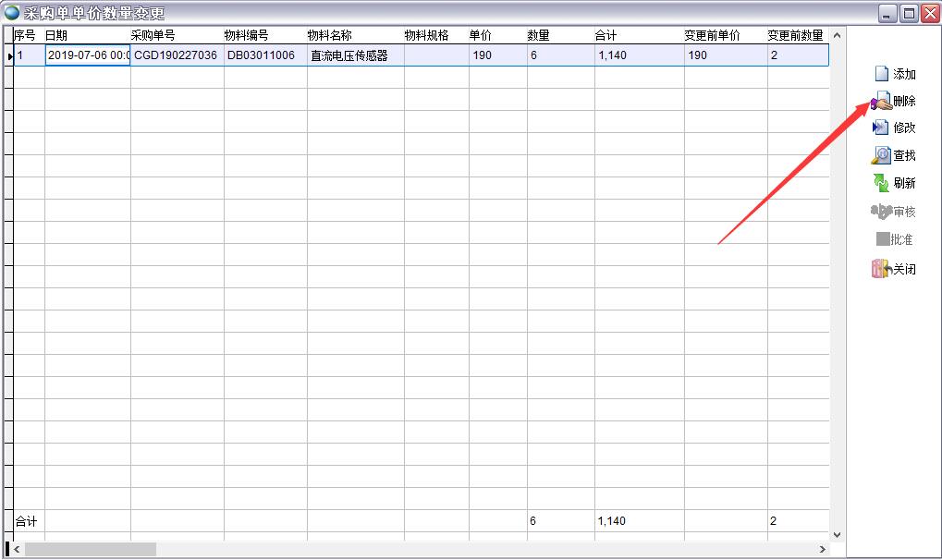Image resolution: width=942 pixels, height=560 pixels.
Task: Click the 添加 (Add) icon button
Action: pyautogui.click(x=891, y=73)
